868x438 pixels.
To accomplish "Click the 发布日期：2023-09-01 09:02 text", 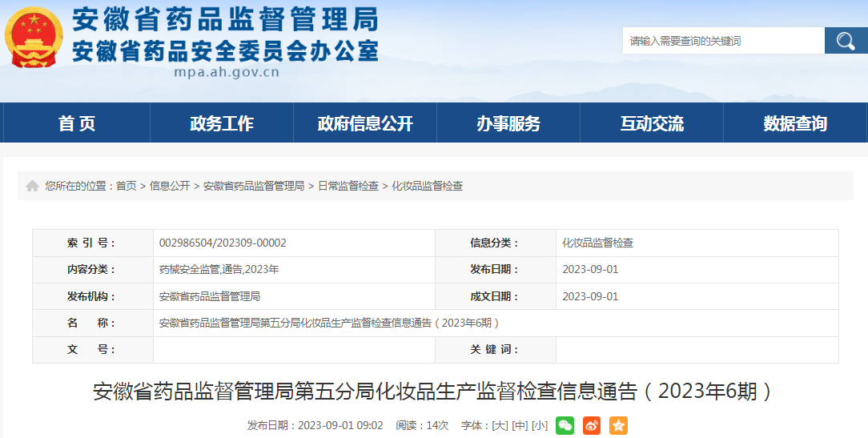I will [315, 425].
